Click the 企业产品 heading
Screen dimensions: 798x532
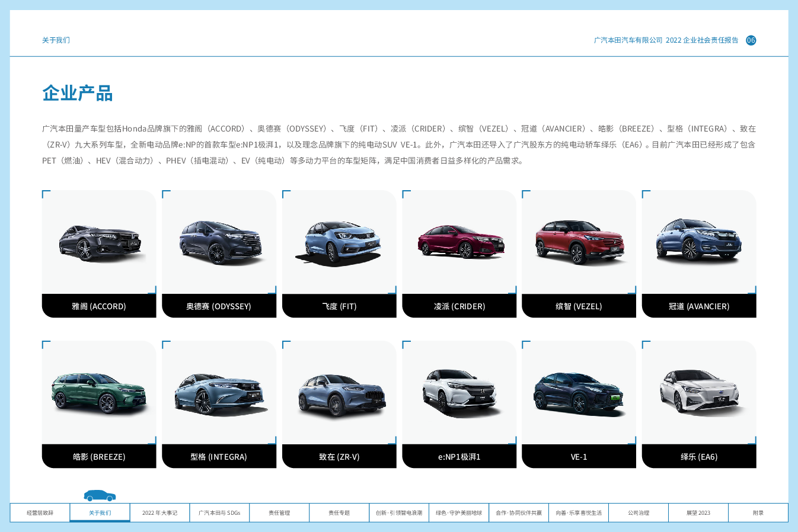tap(78, 93)
